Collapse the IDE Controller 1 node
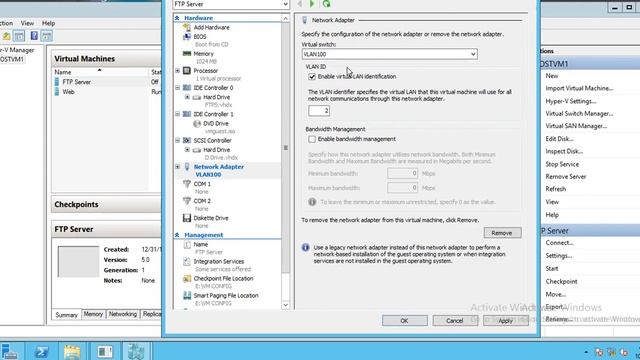Image resolution: width=640 pixels, height=360 pixels. tap(178, 114)
